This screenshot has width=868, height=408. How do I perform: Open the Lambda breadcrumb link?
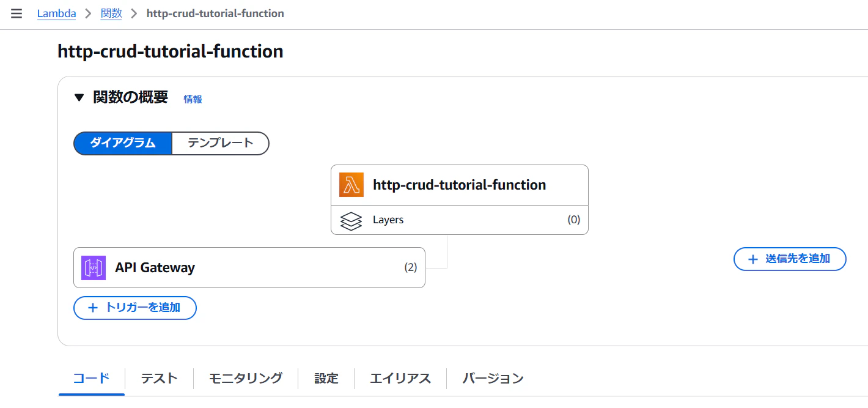coord(57,13)
